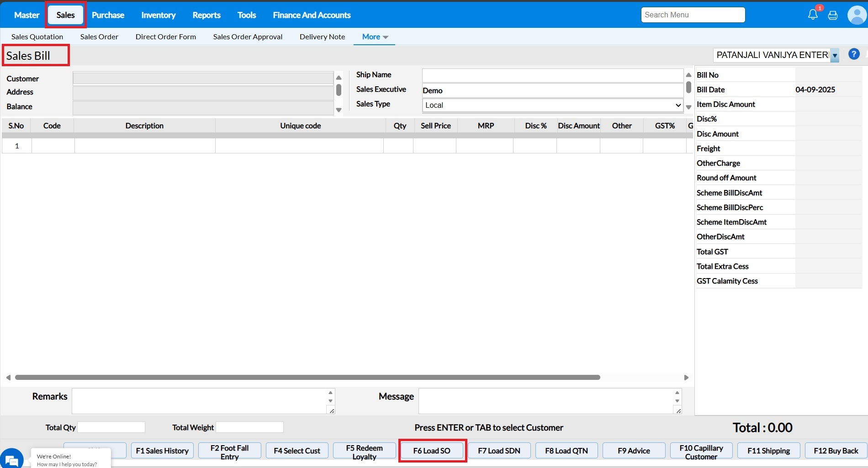
Task: Click the blue help question mark icon
Action: 854,54
